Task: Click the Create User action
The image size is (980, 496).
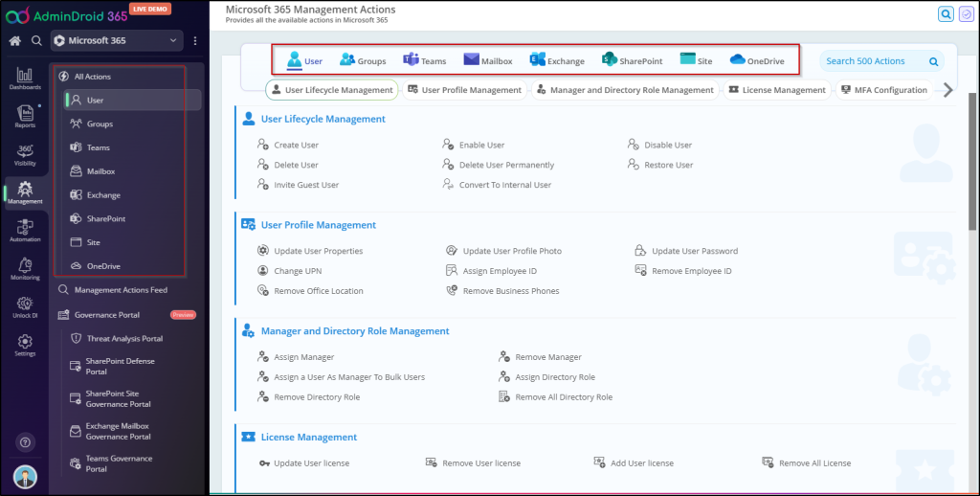Action: point(288,145)
